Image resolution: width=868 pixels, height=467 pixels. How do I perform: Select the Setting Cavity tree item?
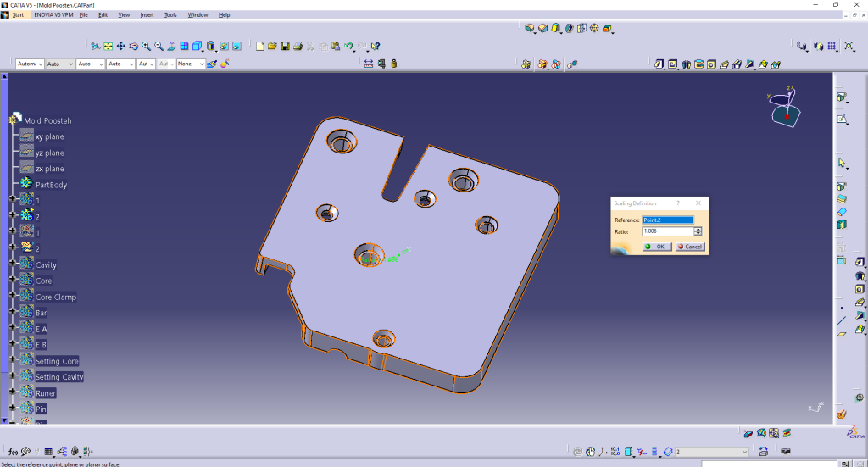click(x=59, y=377)
